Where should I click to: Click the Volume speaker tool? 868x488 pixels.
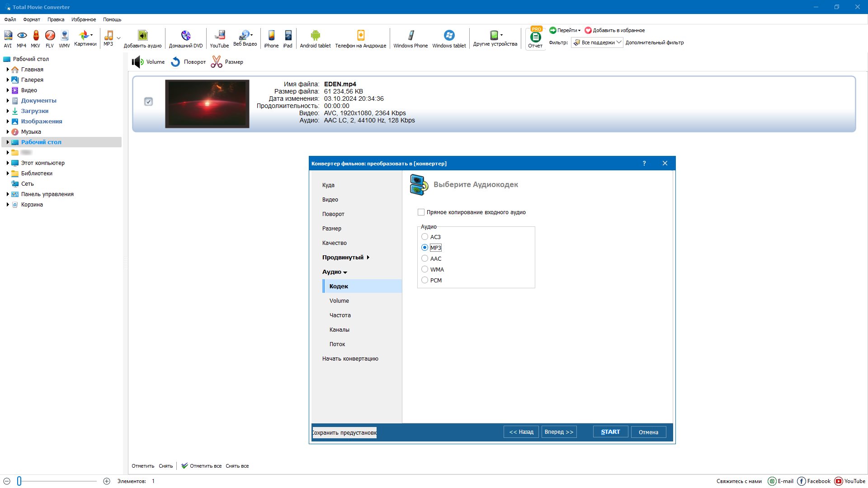point(148,62)
